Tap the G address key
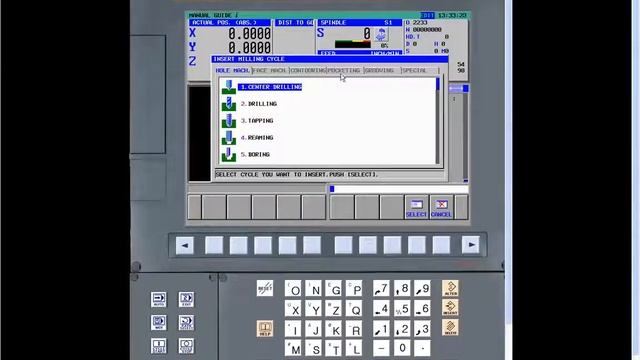The image size is (640, 360). coord(334,289)
